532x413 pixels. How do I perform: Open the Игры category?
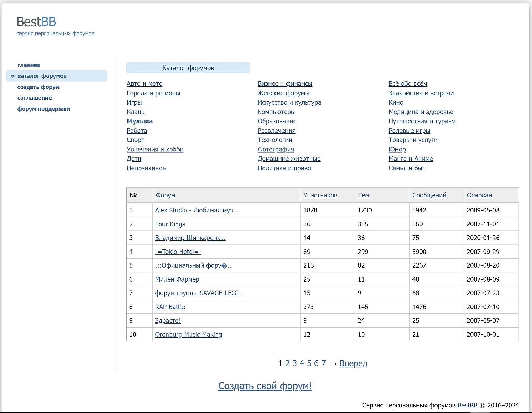tap(134, 102)
